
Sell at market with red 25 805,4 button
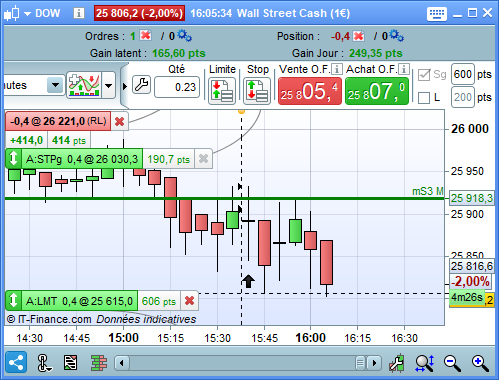[310, 91]
